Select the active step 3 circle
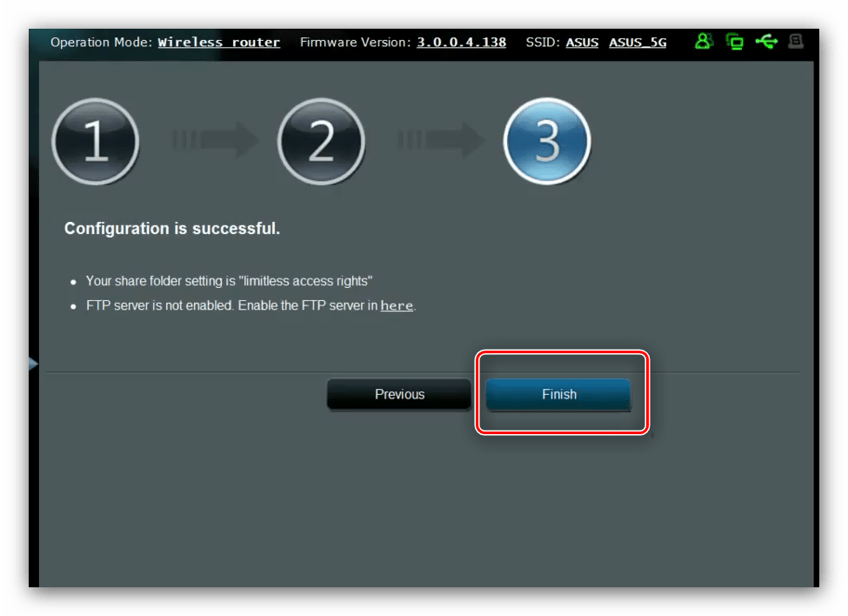The width and height of the screenshot is (848, 616). (x=547, y=141)
